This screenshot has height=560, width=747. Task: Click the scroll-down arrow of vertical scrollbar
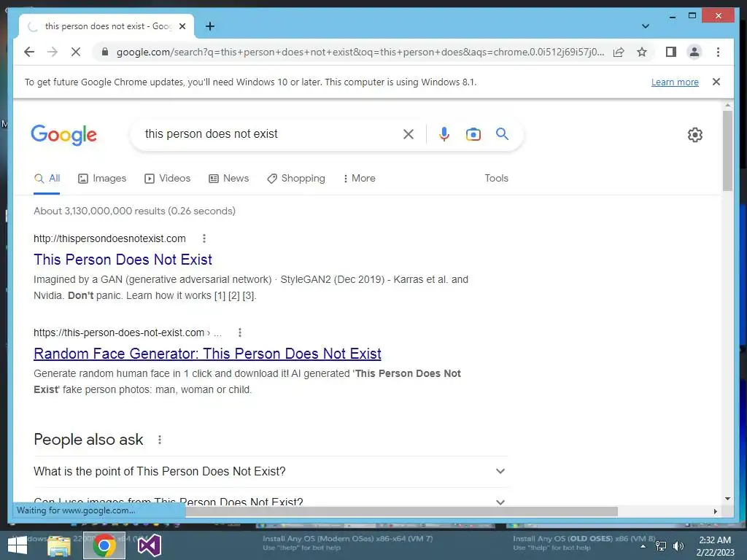tap(727, 499)
